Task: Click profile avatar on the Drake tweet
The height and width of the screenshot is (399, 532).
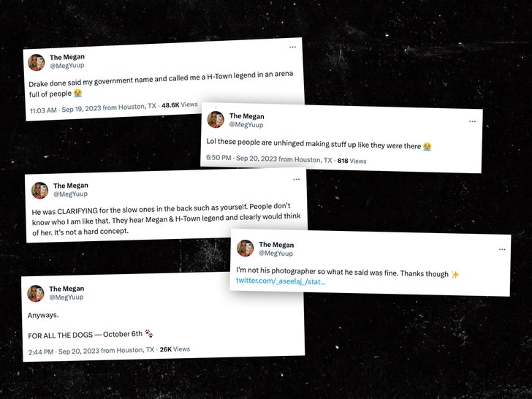Action: point(37,62)
